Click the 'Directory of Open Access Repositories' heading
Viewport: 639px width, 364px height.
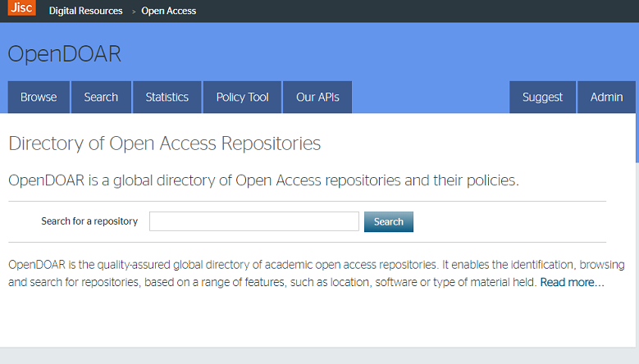(x=165, y=143)
